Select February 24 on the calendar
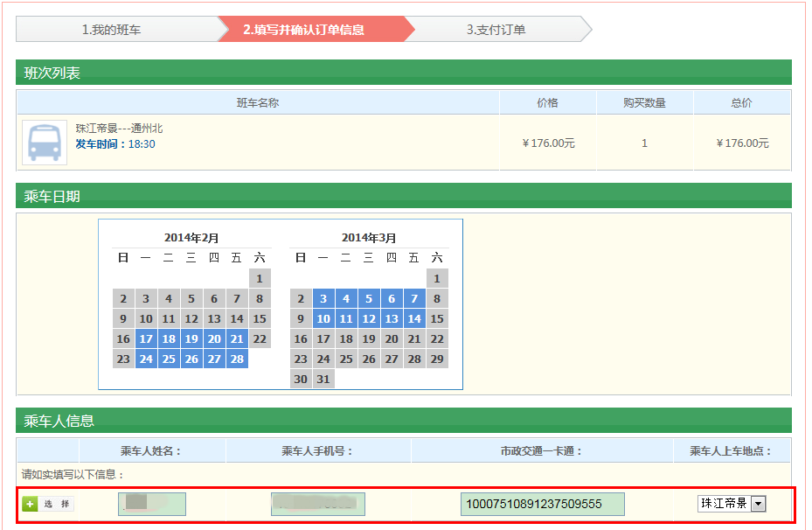Image resolution: width=812 pixels, height=530 pixels. (x=146, y=359)
